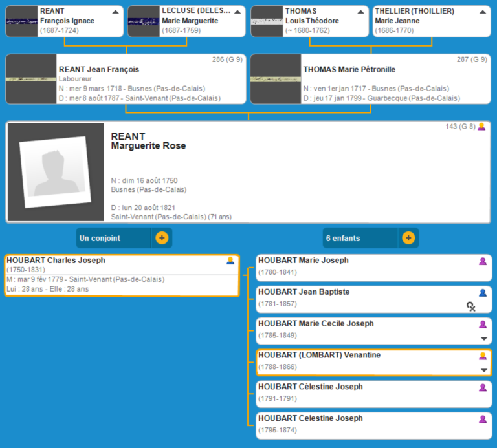Image resolution: width=497 pixels, height=448 pixels.
Task: Open THOMAS Marie Pétronille's profile
Action: click(349, 70)
